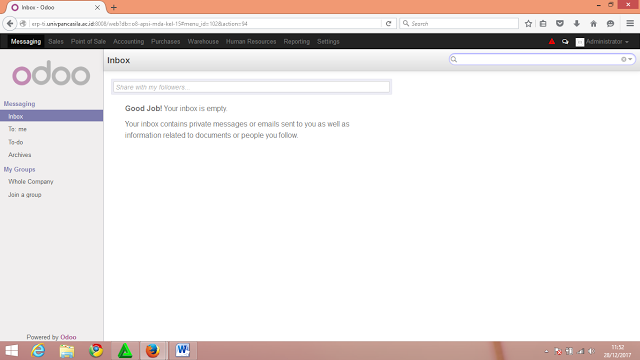Screen dimensions: 640x360
Task: Go to the browser home icon
Action: 593,24
